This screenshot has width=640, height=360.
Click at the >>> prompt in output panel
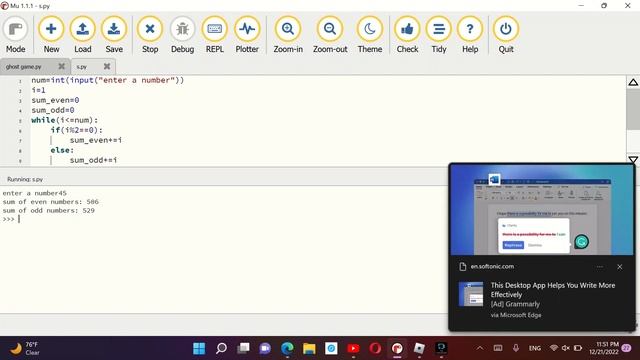pyautogui.click(x=9, y=219)
